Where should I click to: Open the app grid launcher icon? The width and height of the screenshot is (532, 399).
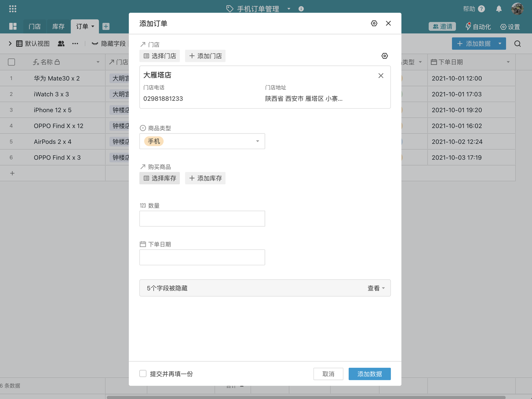[13, 9]
